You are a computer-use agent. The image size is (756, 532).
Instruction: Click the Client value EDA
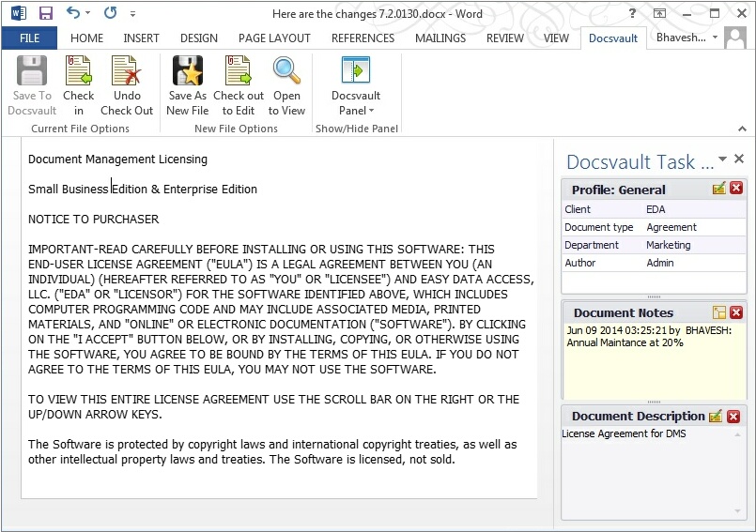click(656, 209)
